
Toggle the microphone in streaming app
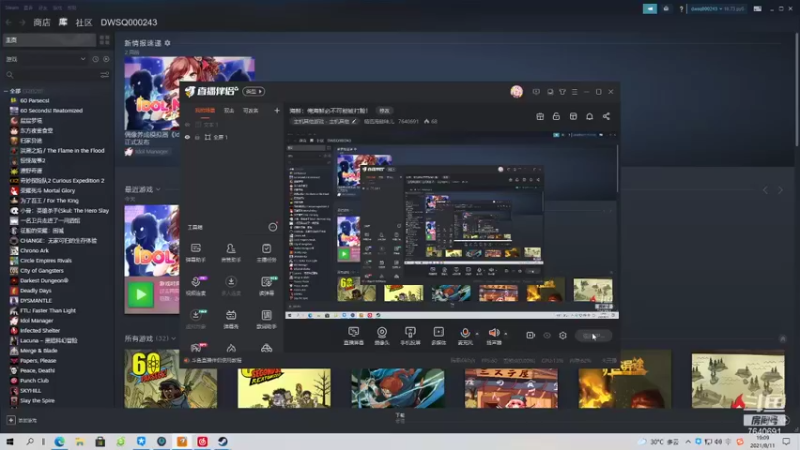tap(465, 336)
